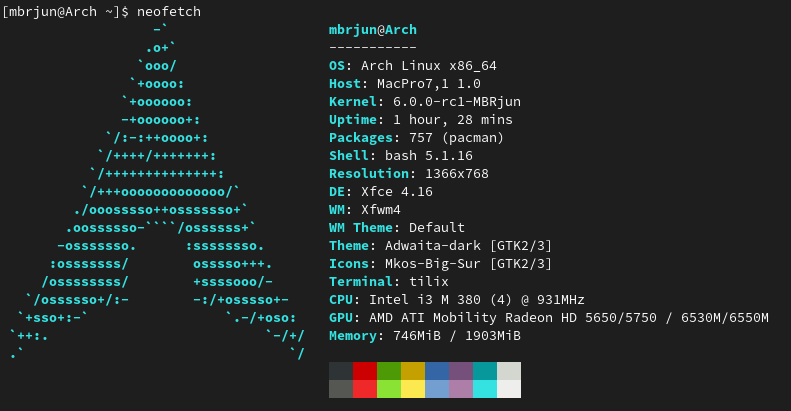Click the Host MacPro7,1 line
Screen dimensions: 791x411
point(405,84)
